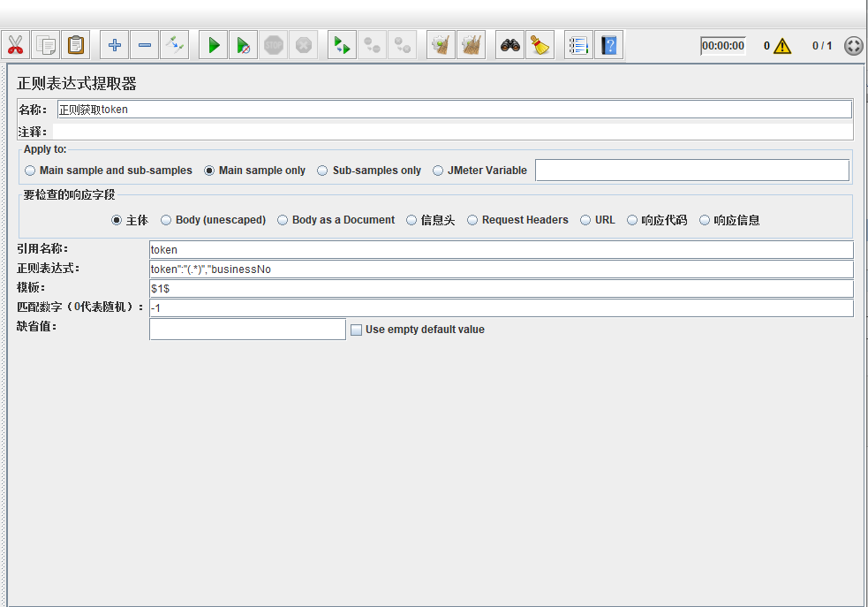Start the test with green play icon
The width and height of the screenshot is (868, 607).
(x=213, y=45)
